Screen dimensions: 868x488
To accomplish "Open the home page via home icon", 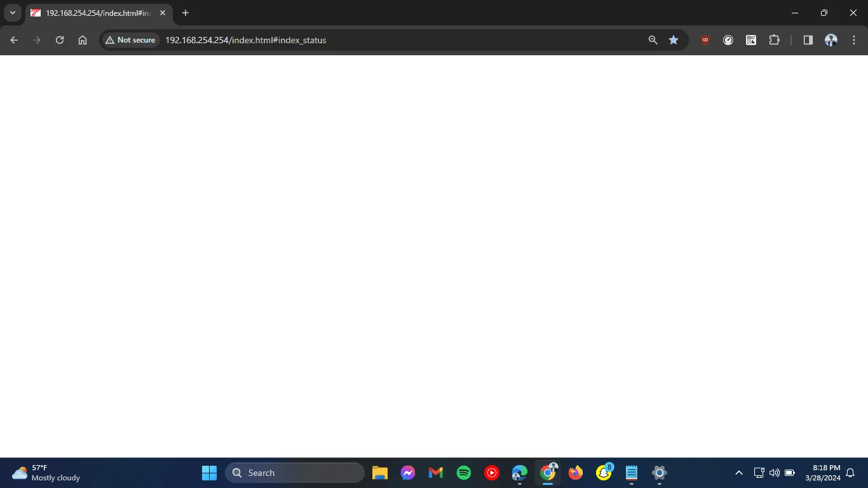I will (83, 40).
